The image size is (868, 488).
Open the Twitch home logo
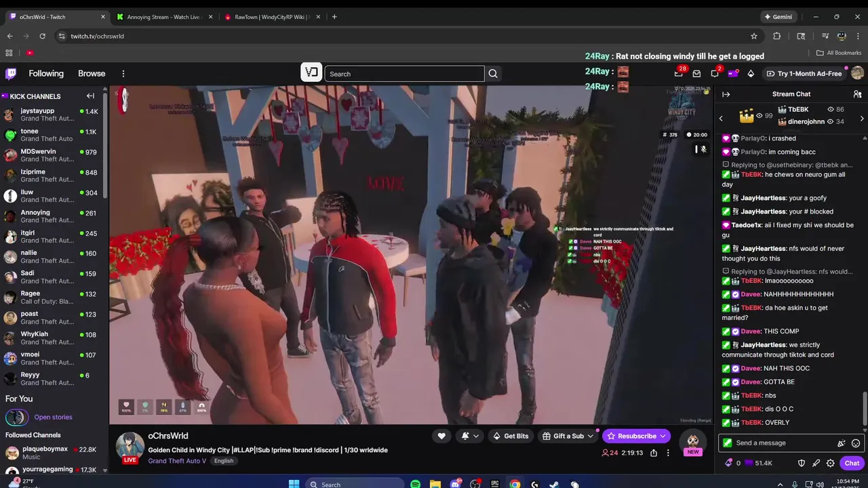point(11,73)
